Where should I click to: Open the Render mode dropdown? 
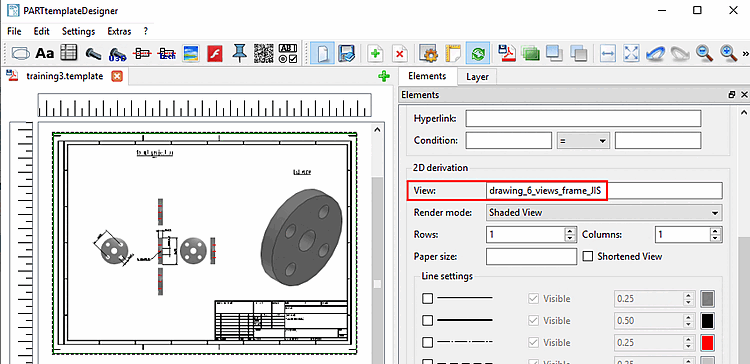click(x=605, y=212)
